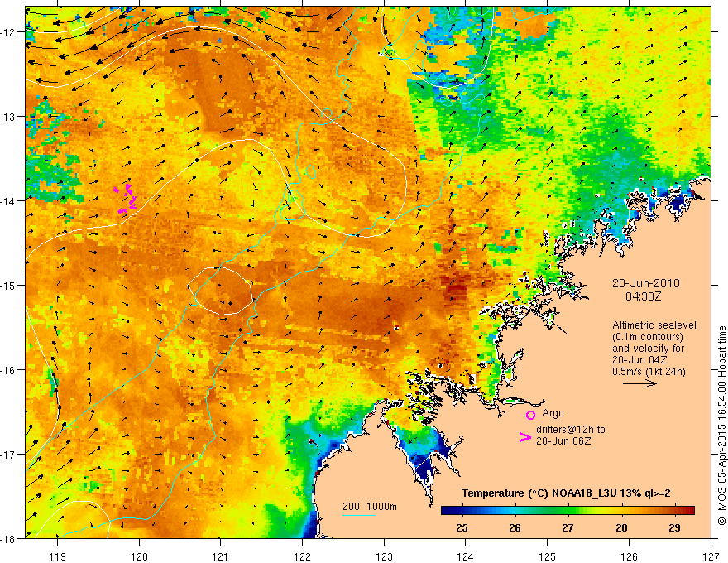The height and width of the screenshot is (563, 728).
Task: Click the IMOS copyright timestamp text
Action: point(721,426)
